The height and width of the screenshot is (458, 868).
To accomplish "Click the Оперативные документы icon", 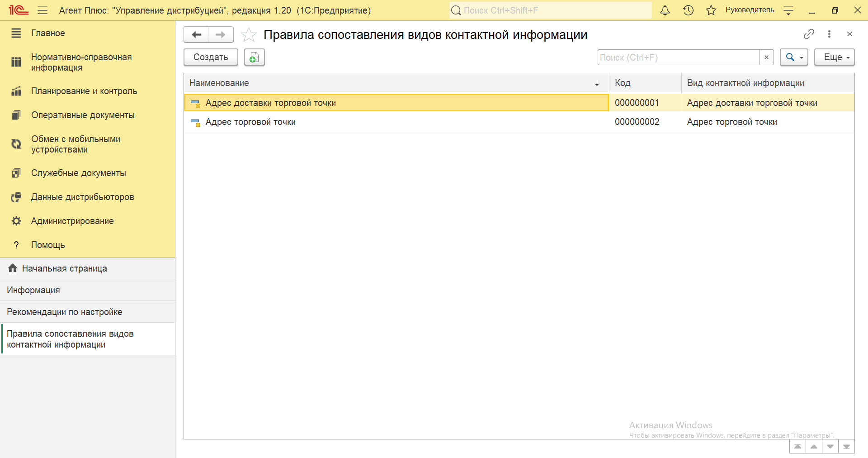I will pyautogui.click(x=16, y=115).
